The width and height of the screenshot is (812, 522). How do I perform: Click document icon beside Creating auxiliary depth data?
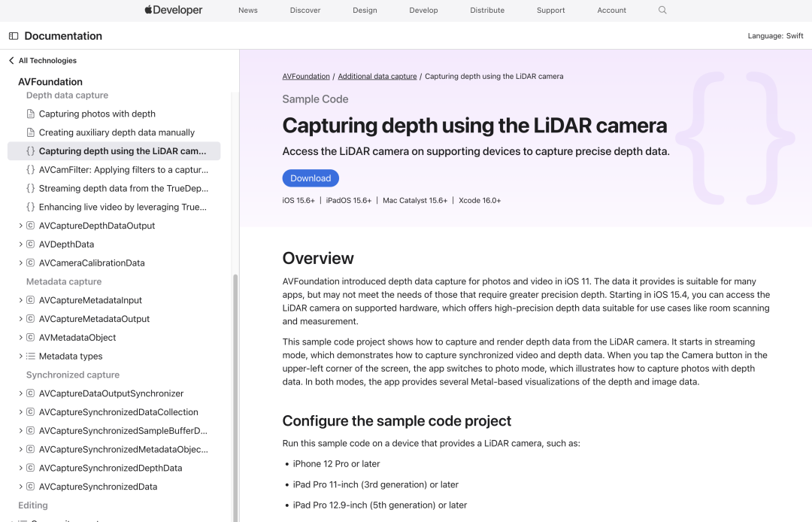tap(31, 132)
